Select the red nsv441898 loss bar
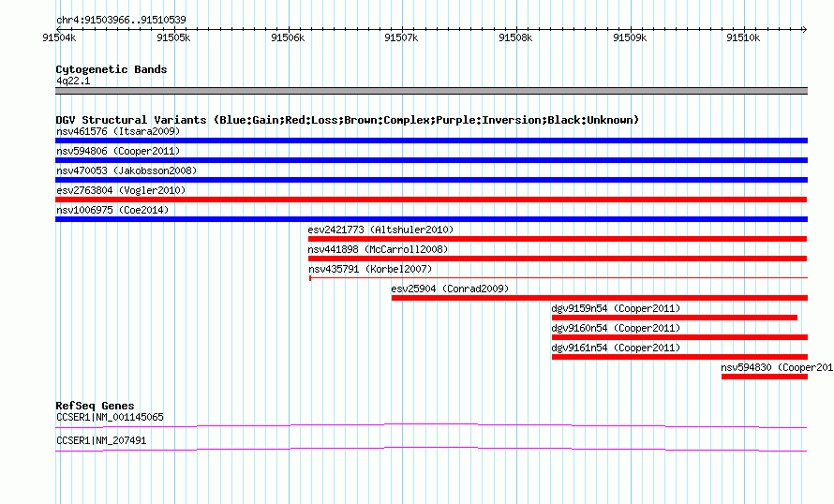Image resolution: width=834 pixels, height=504 pixels. click(x=558, y=259)
